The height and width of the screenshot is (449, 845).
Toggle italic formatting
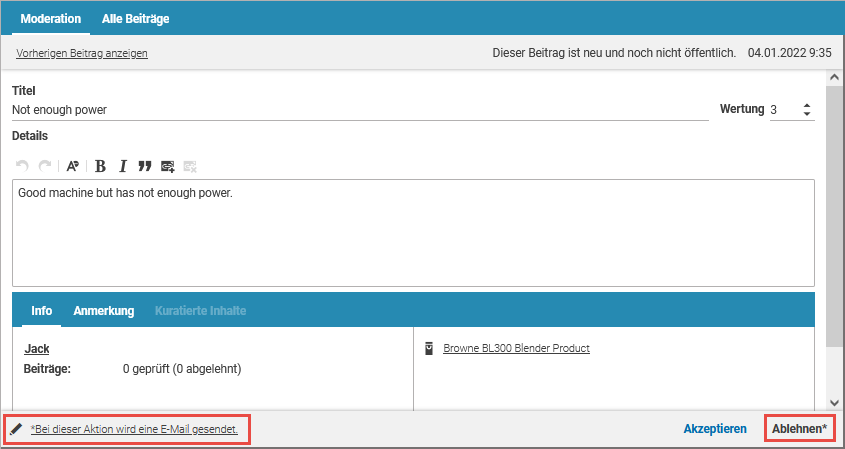click(x=123, y=166)
